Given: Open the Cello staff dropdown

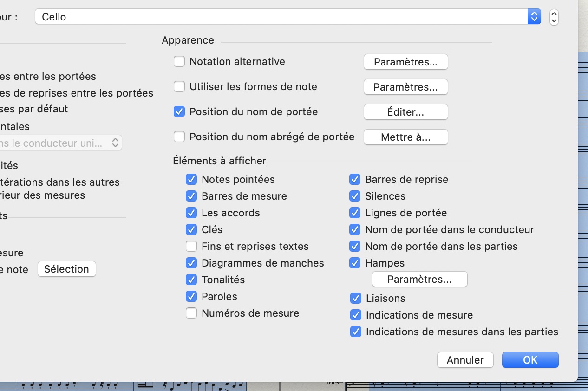Looking at the screenshot, I should click(x=287, y=17).
